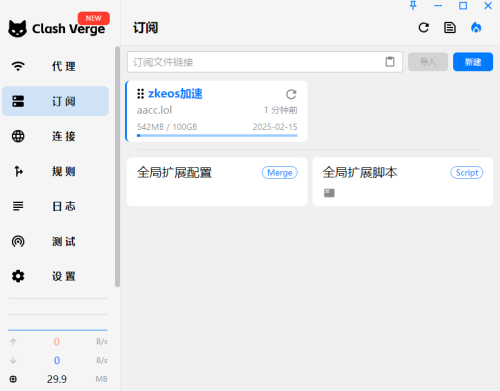Open the 全局扩展脚本 card
This screenshot has width=500, height=391.
click(x=403, y=182)
